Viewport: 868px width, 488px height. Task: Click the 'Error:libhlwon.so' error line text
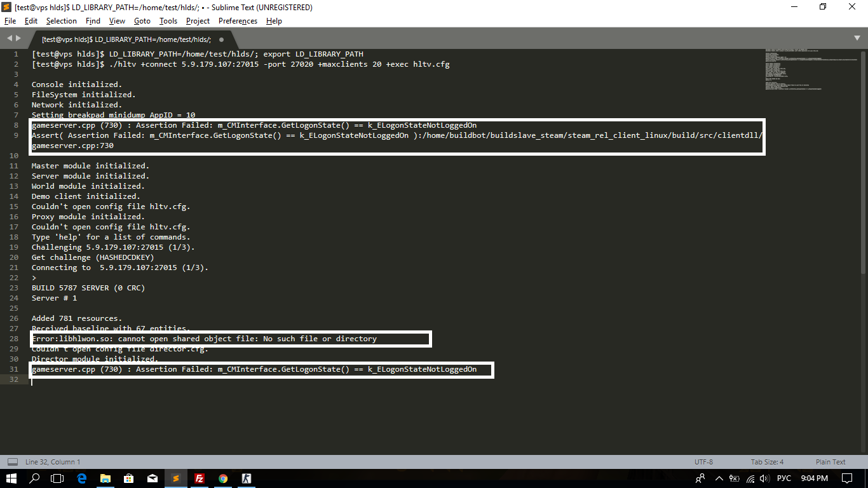coord(205,339)
